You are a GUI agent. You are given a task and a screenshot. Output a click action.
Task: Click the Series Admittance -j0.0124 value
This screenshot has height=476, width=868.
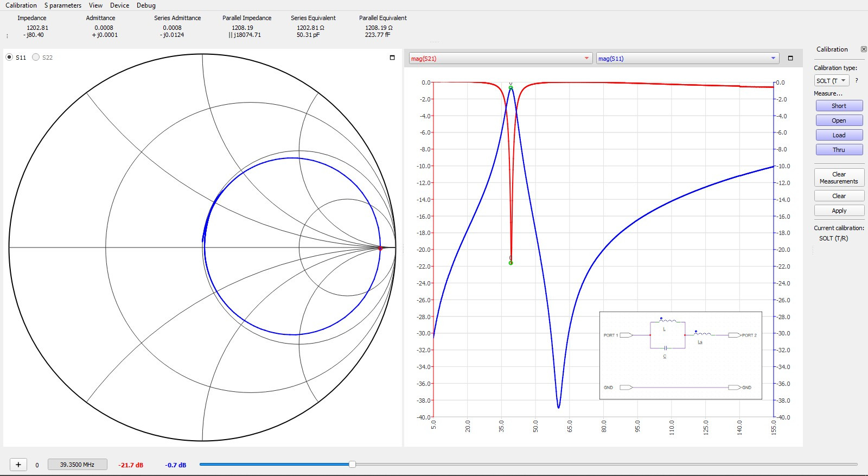click(x=172, y=35)
